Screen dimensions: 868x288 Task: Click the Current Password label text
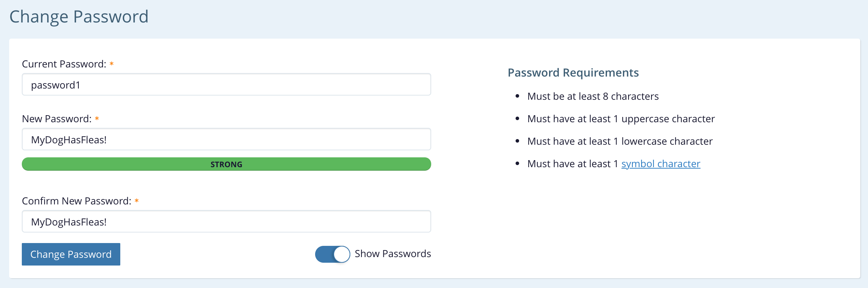(64, 64)
